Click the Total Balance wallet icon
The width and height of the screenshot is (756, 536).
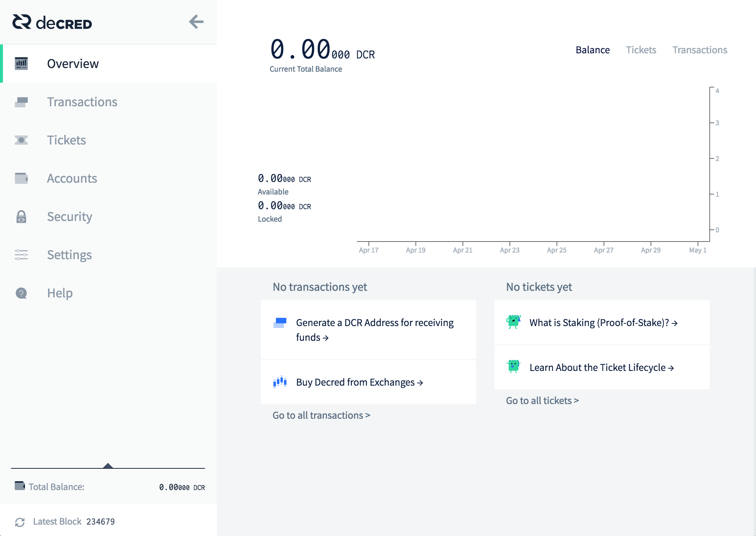[20, 486]
